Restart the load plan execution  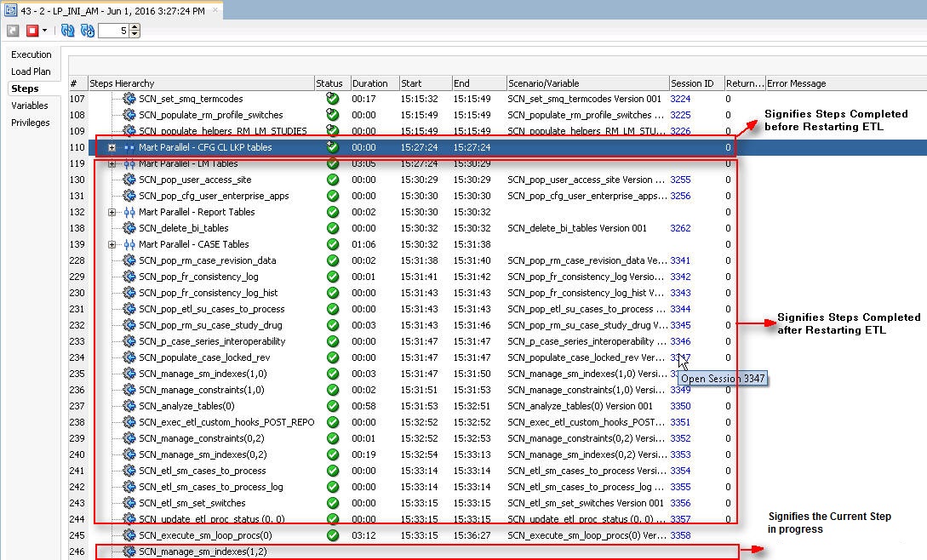tap(12, 30)
